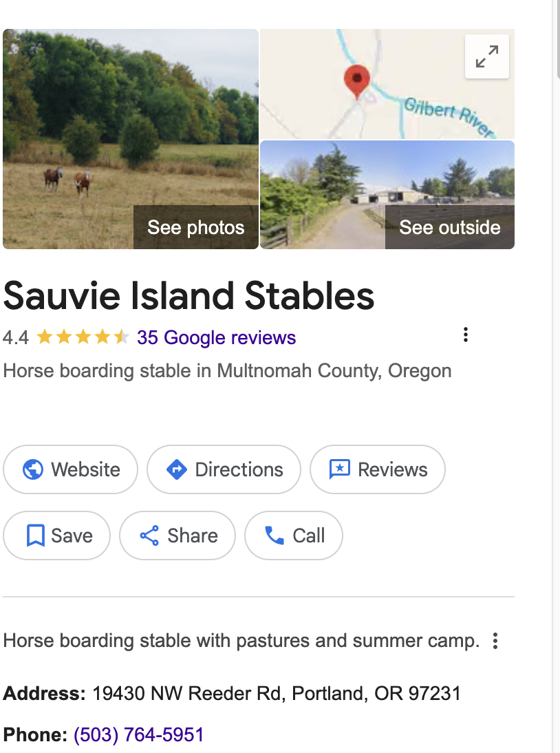560x753 pixels.
Task: Click the phone handset Call icon
Action: (274, 535)
